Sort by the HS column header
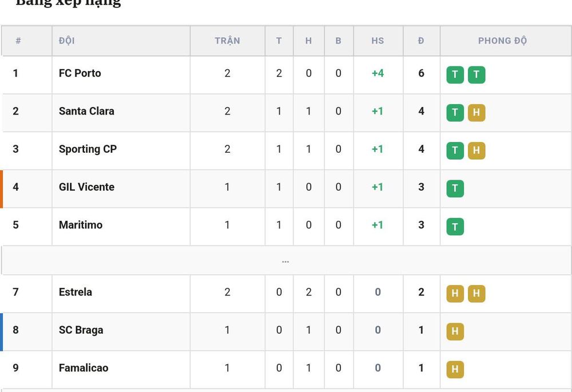The width and height of the screenshot is (572, 392). 378,41
